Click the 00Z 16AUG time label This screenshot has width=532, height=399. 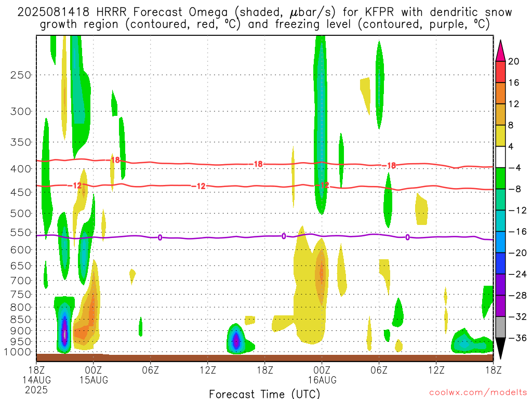point(322,375)
